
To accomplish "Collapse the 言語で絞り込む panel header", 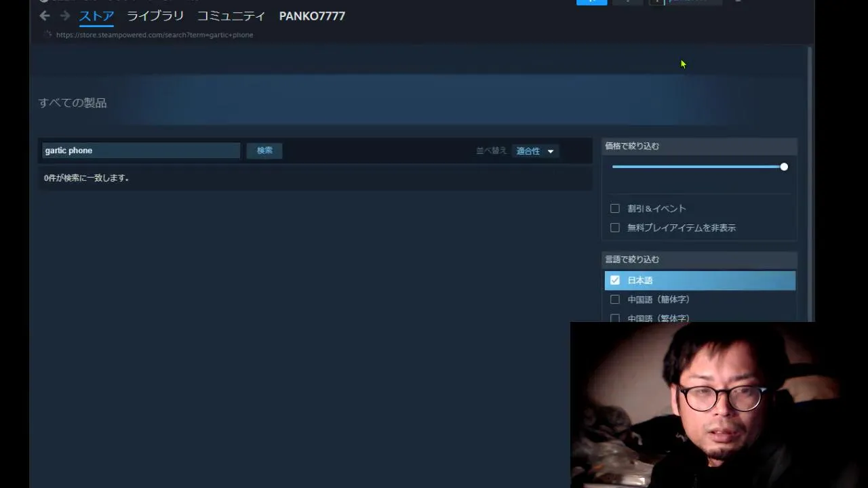I will tap(700, 259).
